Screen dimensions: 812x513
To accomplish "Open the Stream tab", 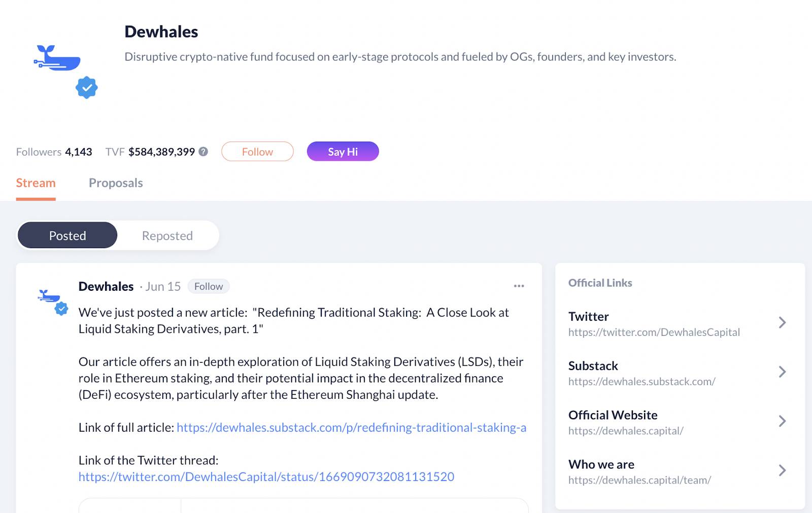I will [36, 183].
